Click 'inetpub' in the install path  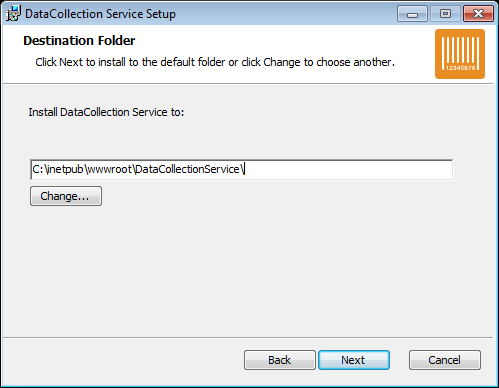coord(65,170)
